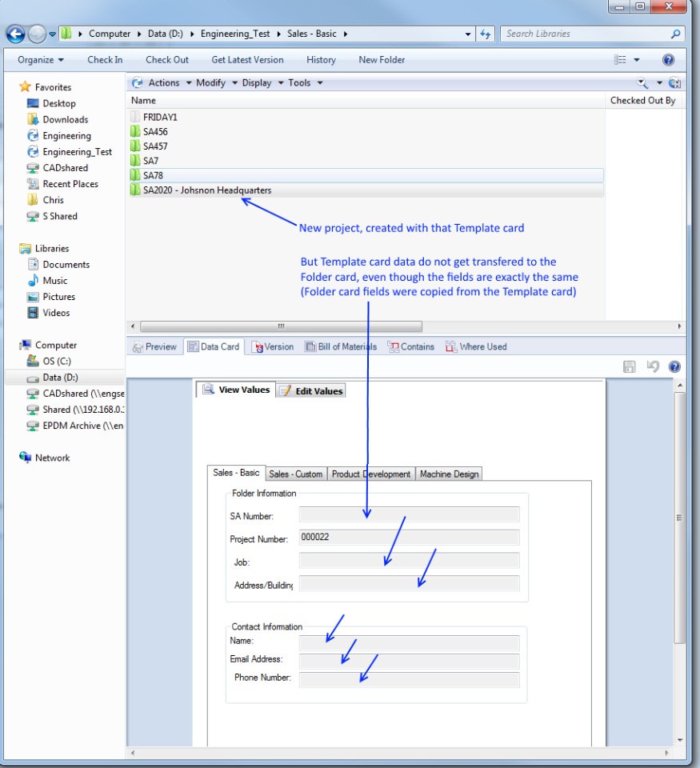Click the Check In button
The image size is (700, 768).
point(105,60)
